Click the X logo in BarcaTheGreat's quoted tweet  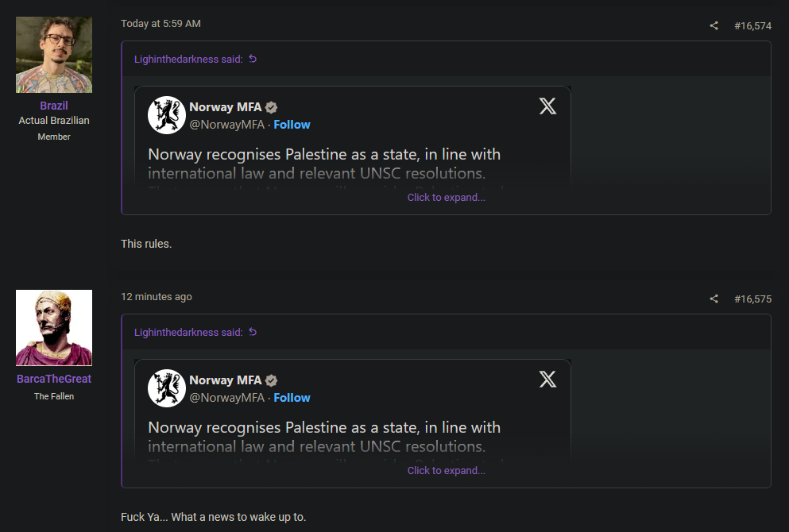[547, 379]
